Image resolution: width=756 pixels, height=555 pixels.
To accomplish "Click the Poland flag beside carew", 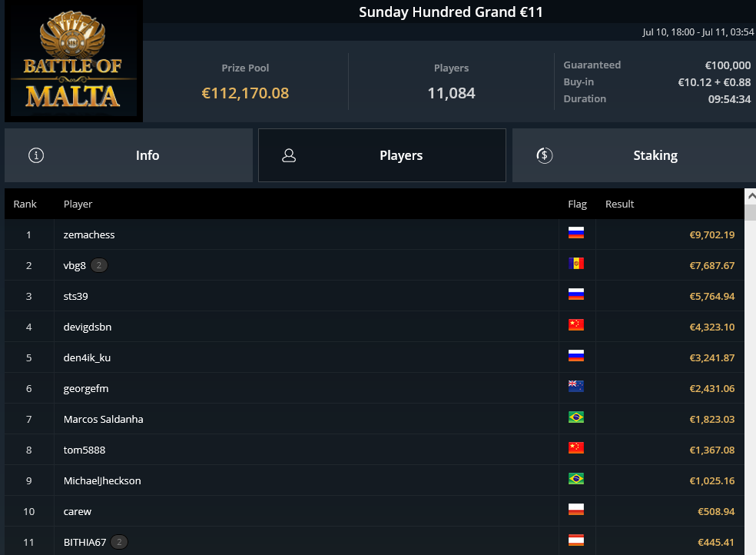I will (x=575, y=510).
